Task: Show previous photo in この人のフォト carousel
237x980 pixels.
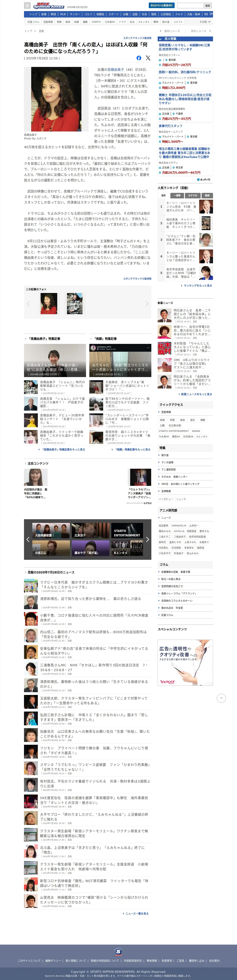Action: (28, 303)
